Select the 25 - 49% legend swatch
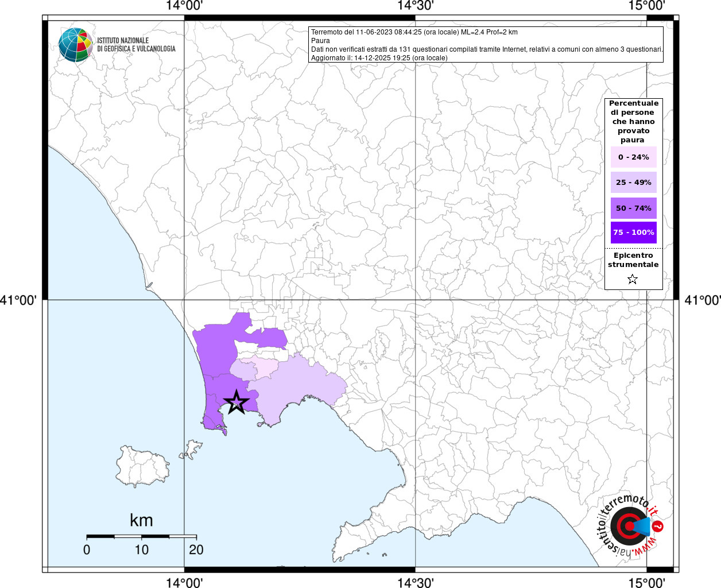Screen dimensions: 721x588 coord(633,183)
